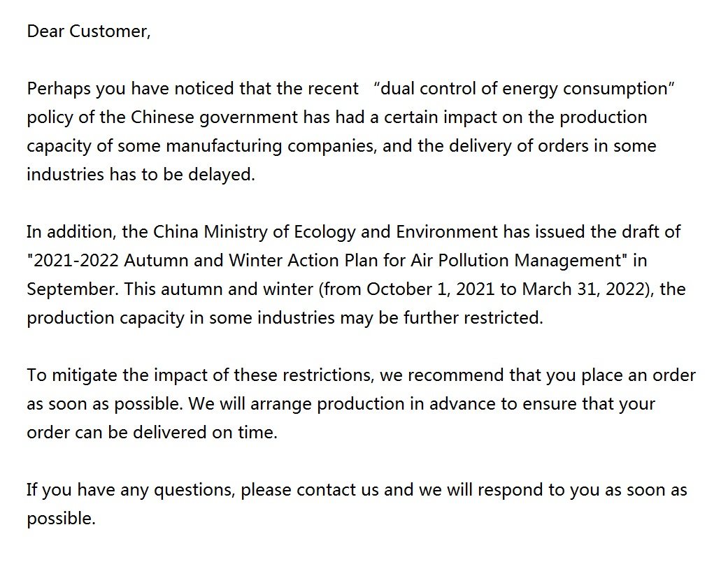Click "In addition" at second paragraph start
This screenshot has height=569, width=728.
click(x=66, y=232)
